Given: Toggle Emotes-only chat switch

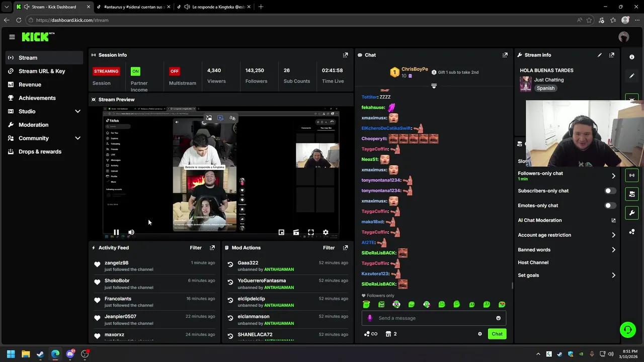Looking at the screenshot, I should [x=610, y=205].
